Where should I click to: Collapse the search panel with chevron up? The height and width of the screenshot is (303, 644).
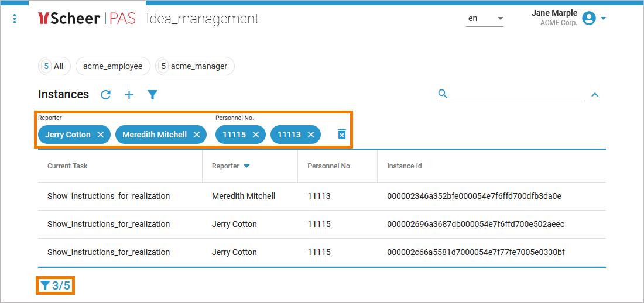pyautogui.click(x=595, y=95)
